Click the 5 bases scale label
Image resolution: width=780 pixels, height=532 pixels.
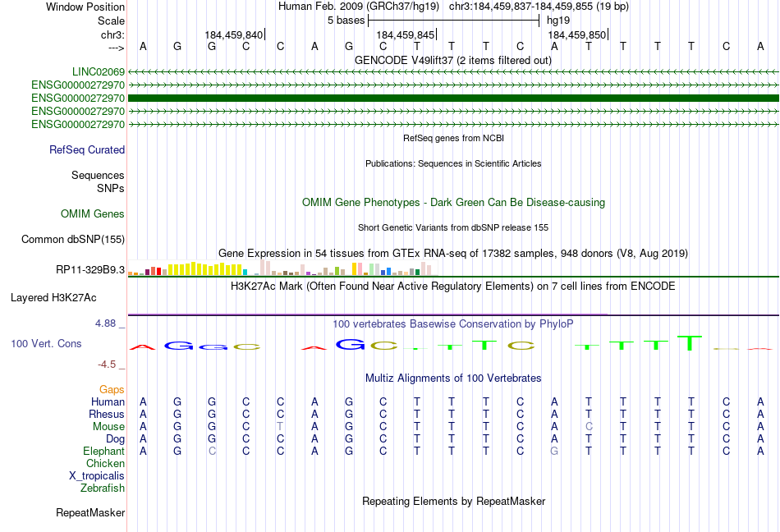coord(346,21)
